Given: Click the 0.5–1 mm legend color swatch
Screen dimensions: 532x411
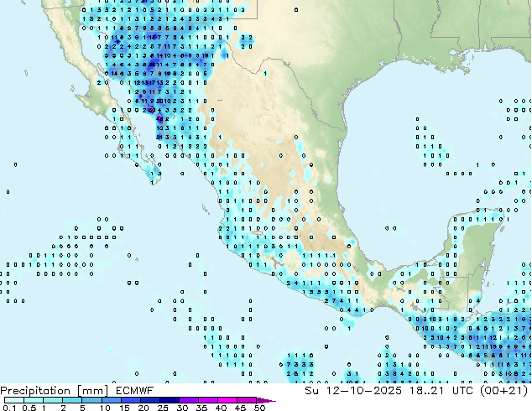Looking at the screenshot, I should click(34, 400).
